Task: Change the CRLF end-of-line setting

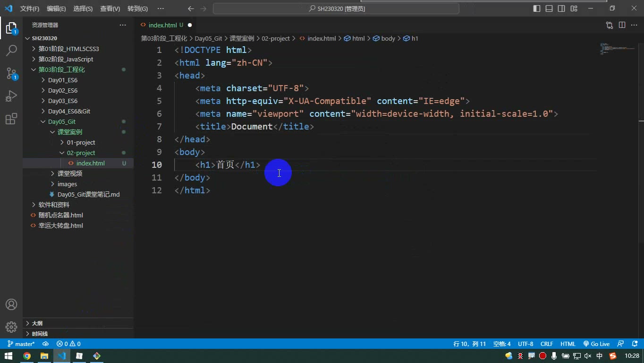Action: [x=547, y=344]
